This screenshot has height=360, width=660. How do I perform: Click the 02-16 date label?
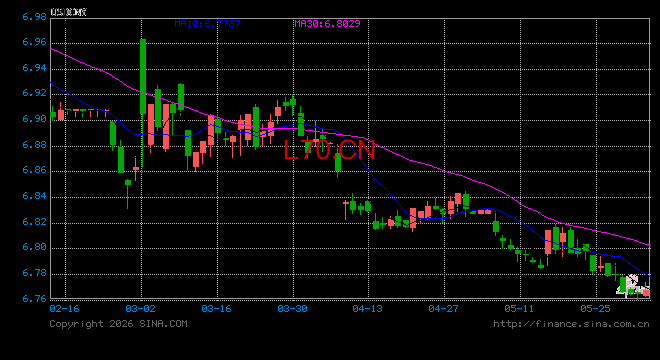pyautogui.click(x=64, y=309)
